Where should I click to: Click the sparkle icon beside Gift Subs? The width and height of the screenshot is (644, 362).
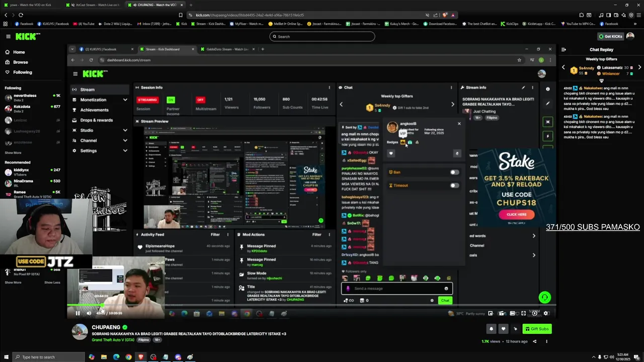[x=515, y=329]
